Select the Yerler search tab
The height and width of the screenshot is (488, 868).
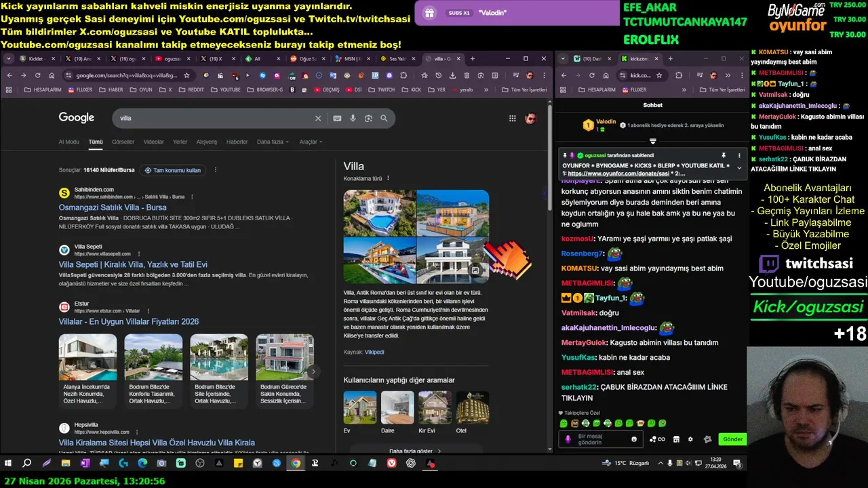(x=180, y=142)
